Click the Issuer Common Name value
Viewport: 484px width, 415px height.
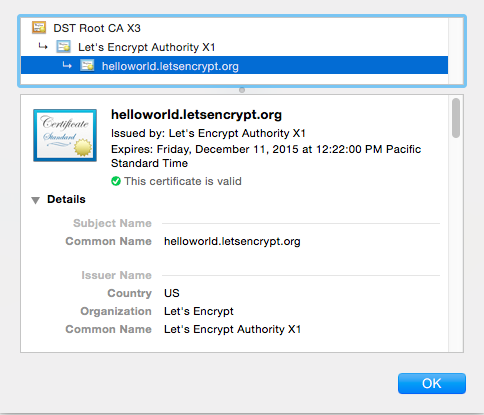pyautogui.click(x=232, y=329)
